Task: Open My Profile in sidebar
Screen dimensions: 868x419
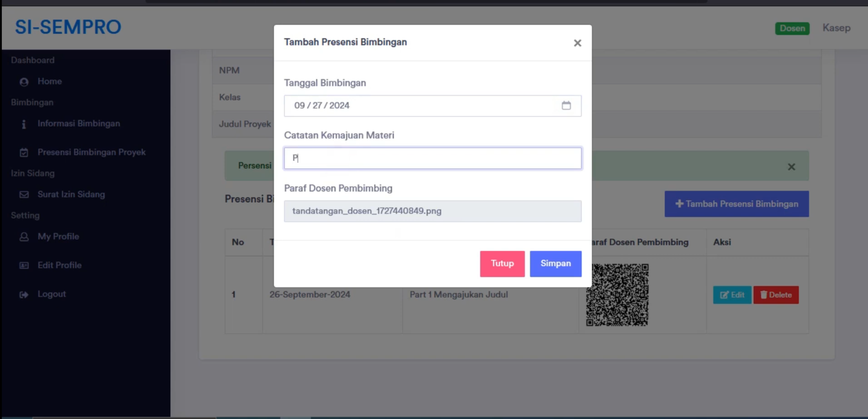Action: click(x=58, y=237)
